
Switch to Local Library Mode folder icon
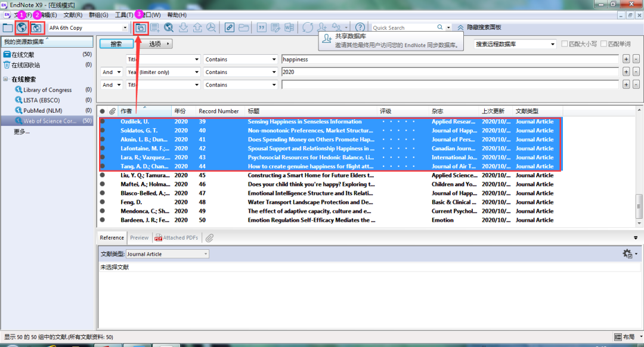pos(8,28)
